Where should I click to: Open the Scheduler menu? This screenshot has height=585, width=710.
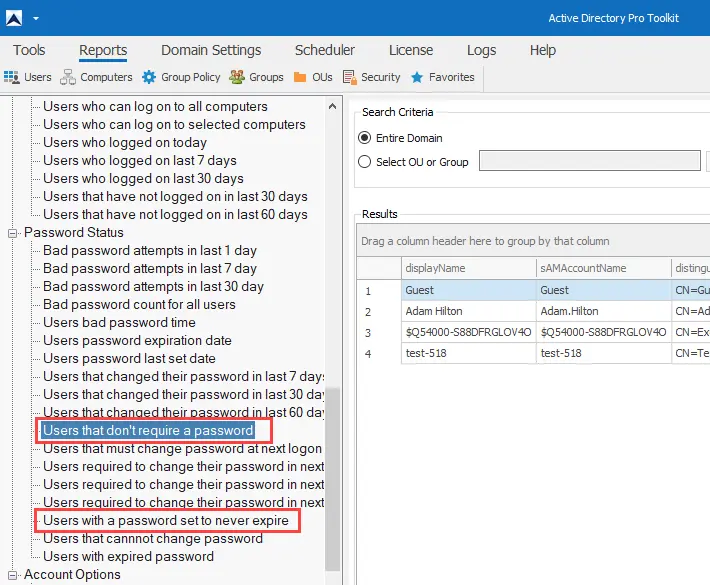(325, 50)
